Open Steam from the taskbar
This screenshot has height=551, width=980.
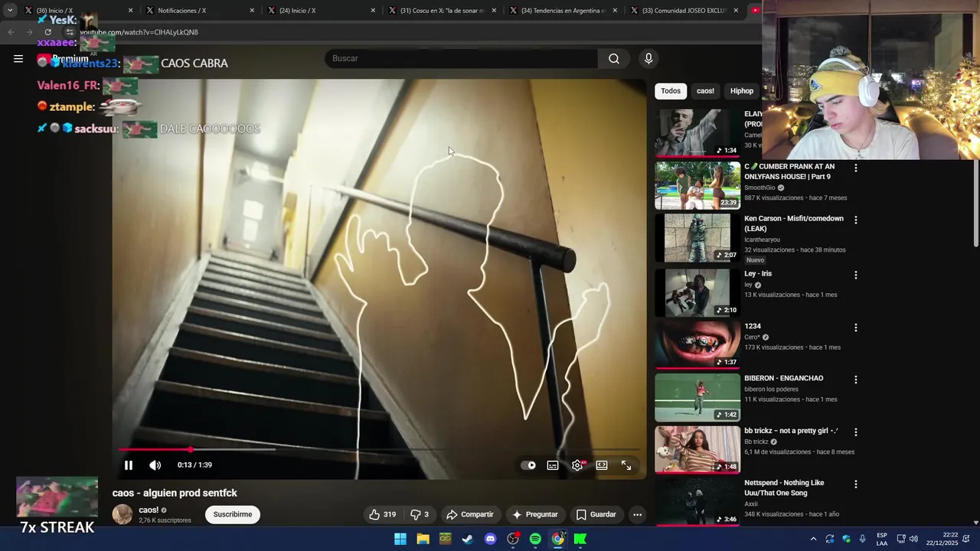468,539
